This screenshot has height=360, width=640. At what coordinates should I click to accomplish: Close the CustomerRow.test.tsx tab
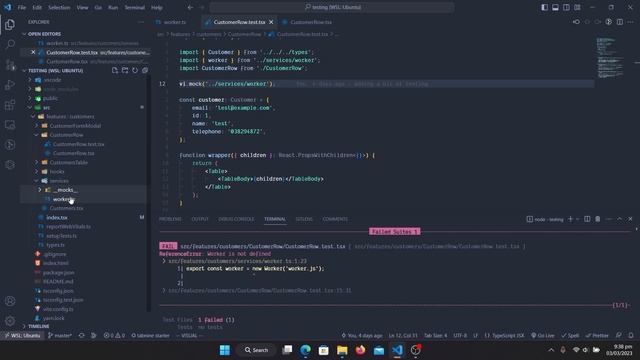(271, 22)
